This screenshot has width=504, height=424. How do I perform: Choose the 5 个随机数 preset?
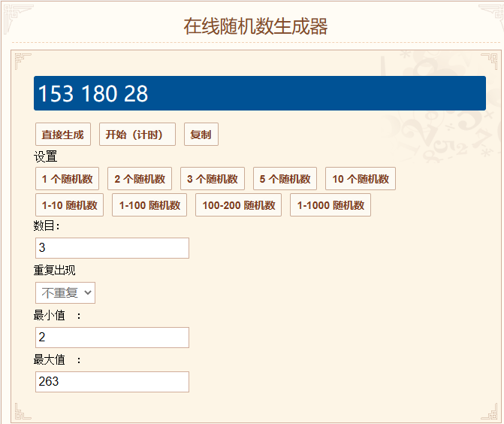(285, 178)
